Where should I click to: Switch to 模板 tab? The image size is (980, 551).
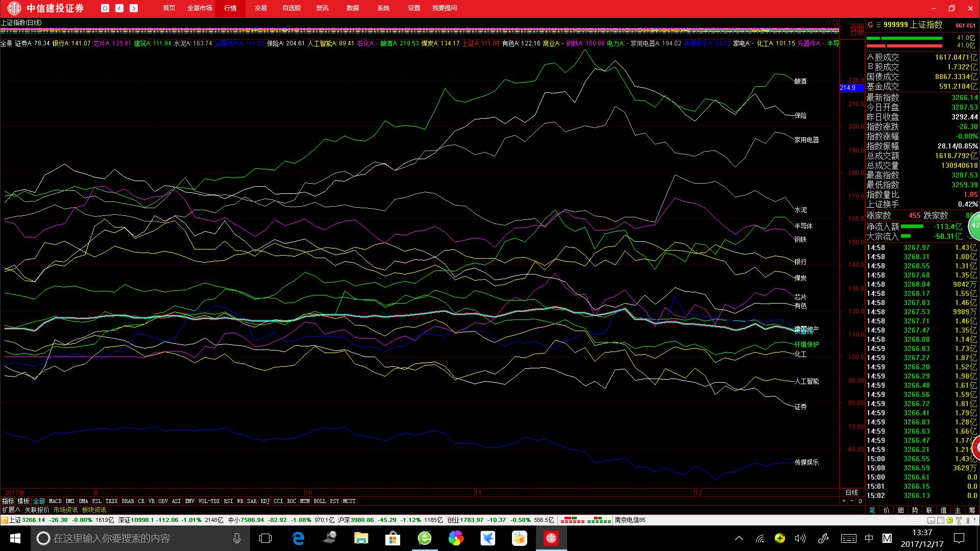23,502
